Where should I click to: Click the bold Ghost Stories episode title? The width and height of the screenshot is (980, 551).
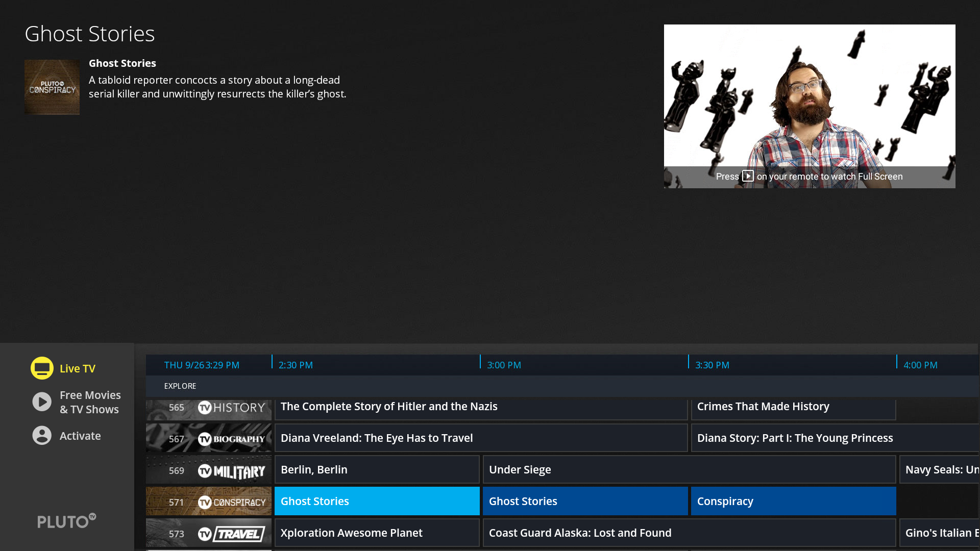(122, 63)
